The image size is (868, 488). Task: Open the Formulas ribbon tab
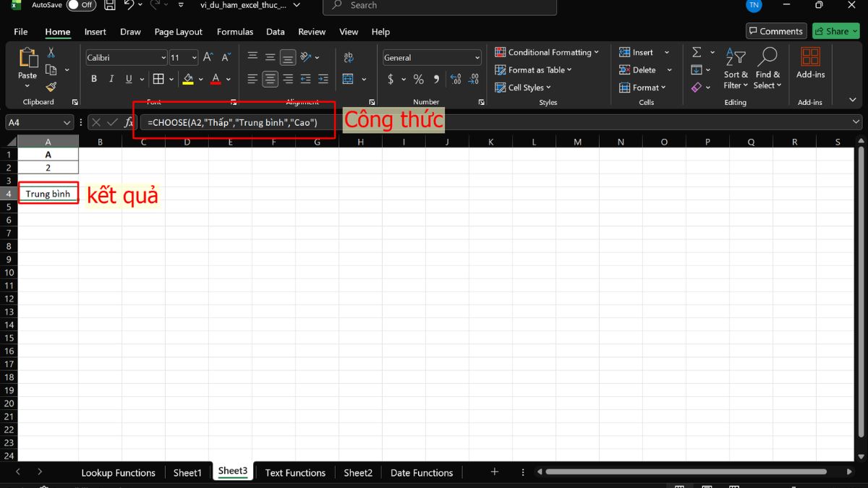tap(235, 32)
